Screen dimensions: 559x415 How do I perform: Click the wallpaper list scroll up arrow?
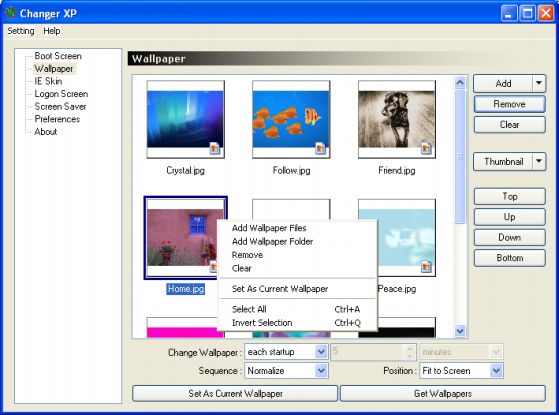460,83
